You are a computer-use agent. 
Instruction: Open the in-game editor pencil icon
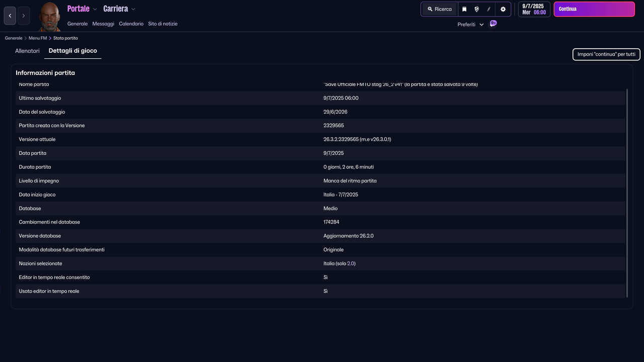(489, 9)
